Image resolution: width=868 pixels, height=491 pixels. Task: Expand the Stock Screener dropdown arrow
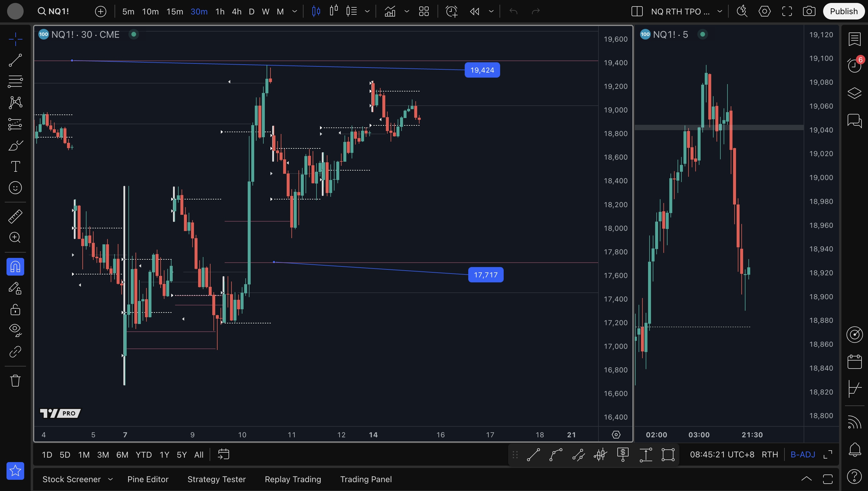(110, 479)
